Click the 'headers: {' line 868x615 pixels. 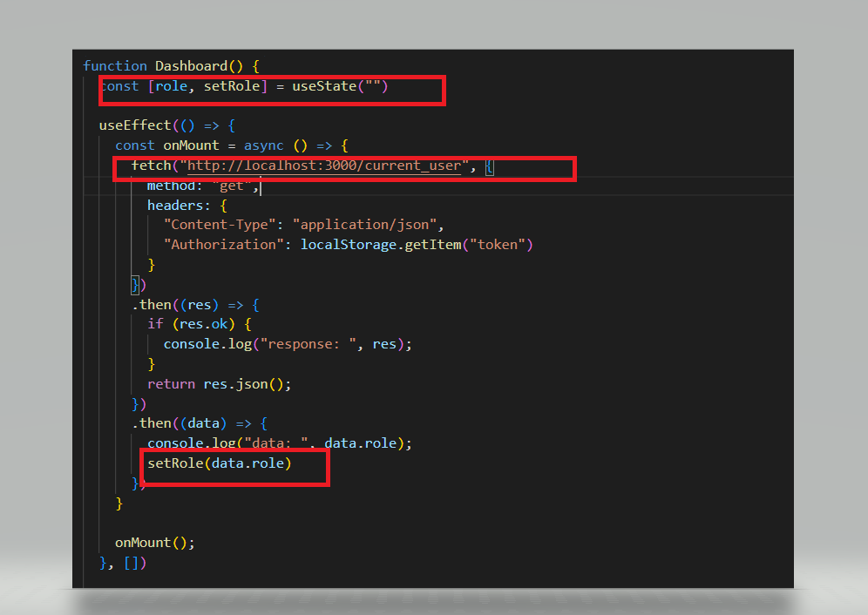[x=187, y=206]
